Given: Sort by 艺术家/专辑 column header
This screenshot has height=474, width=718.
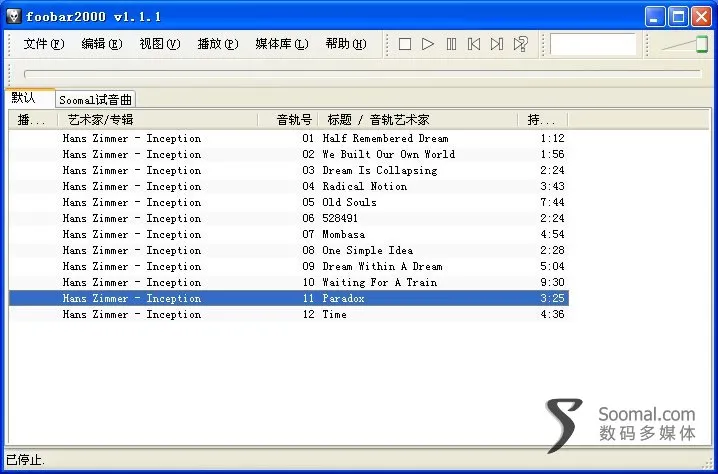Looking at the screenshot, I should click(x=158, y=120).
